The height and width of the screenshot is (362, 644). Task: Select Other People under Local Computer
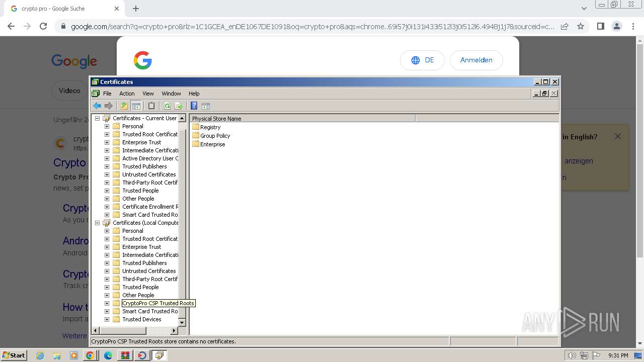[138, 295]
